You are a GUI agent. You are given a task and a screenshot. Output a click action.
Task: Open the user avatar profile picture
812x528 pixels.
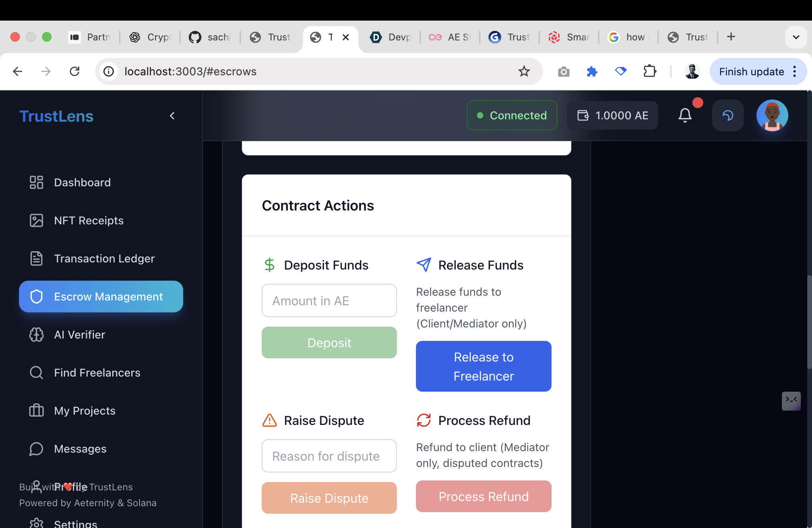pos(772,115)
